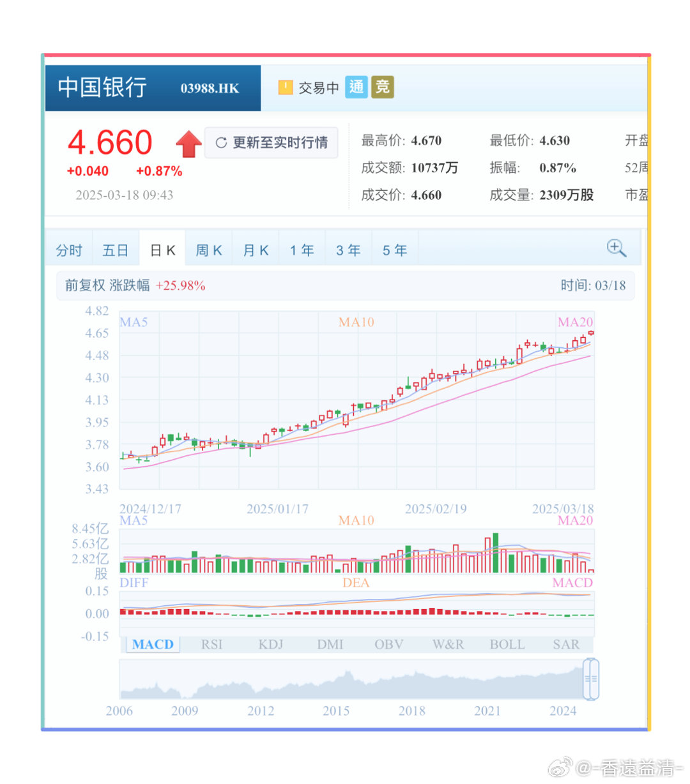The width and height of the screenshot is (690, 784).
Task: Click the MACD legend label at right
Action: 572,582
